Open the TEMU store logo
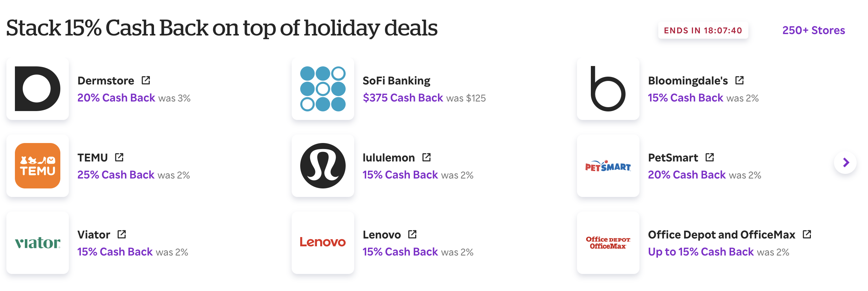Viewport: 868px width, 291px height. [37, 165]
